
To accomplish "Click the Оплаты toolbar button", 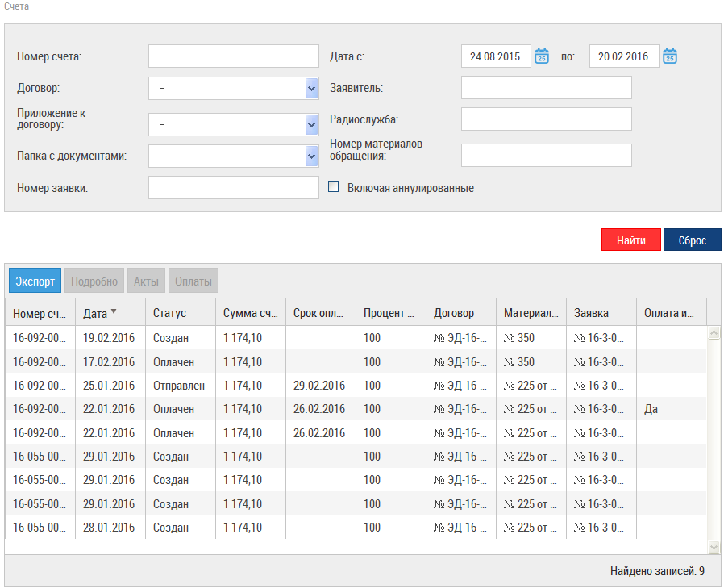I will pyautogui.click(x=193, y=281).
